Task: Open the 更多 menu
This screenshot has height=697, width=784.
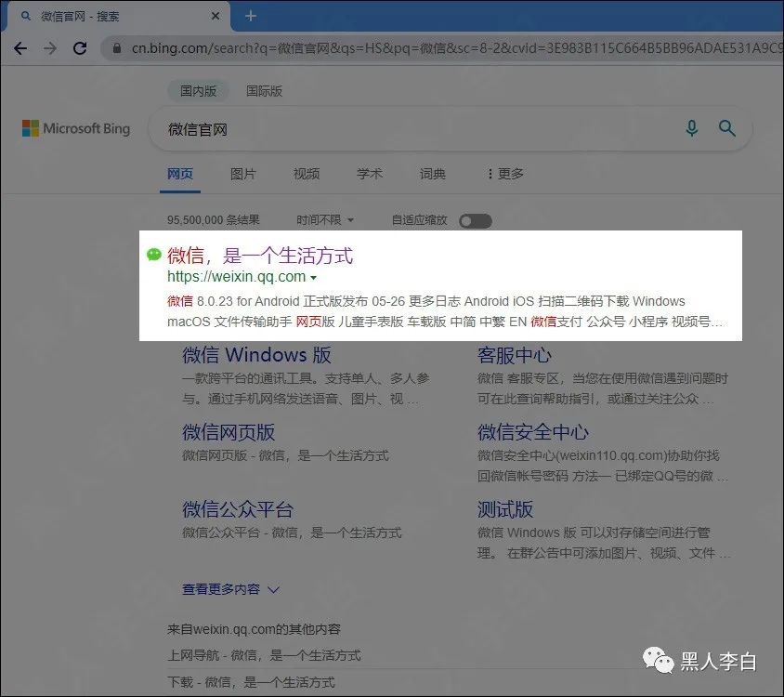Action: click(505, 174)
